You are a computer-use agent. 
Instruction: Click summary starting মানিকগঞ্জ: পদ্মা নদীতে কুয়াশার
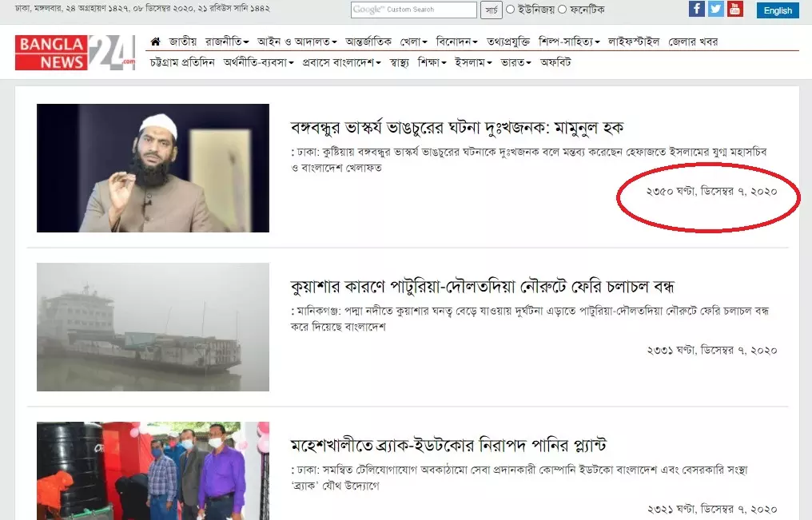point(529,319)
